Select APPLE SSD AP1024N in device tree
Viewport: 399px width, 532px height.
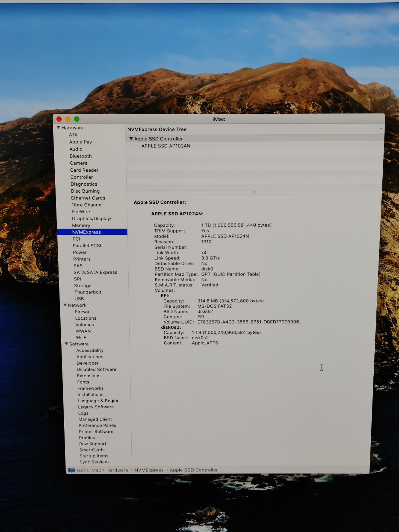pos(166,146)
